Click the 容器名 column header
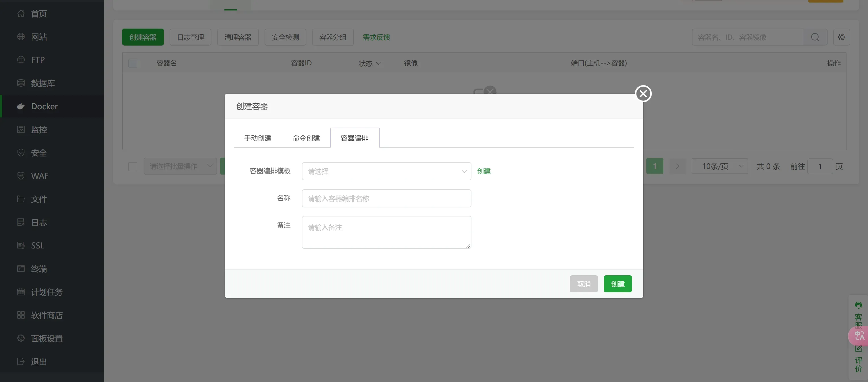The image size is (868, 382). 166,63
